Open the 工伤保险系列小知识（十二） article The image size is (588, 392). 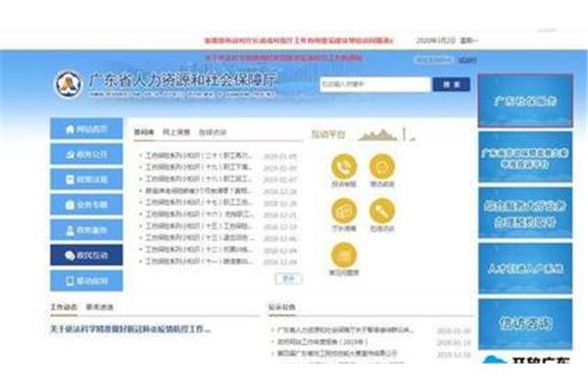[x=199, y=250]
